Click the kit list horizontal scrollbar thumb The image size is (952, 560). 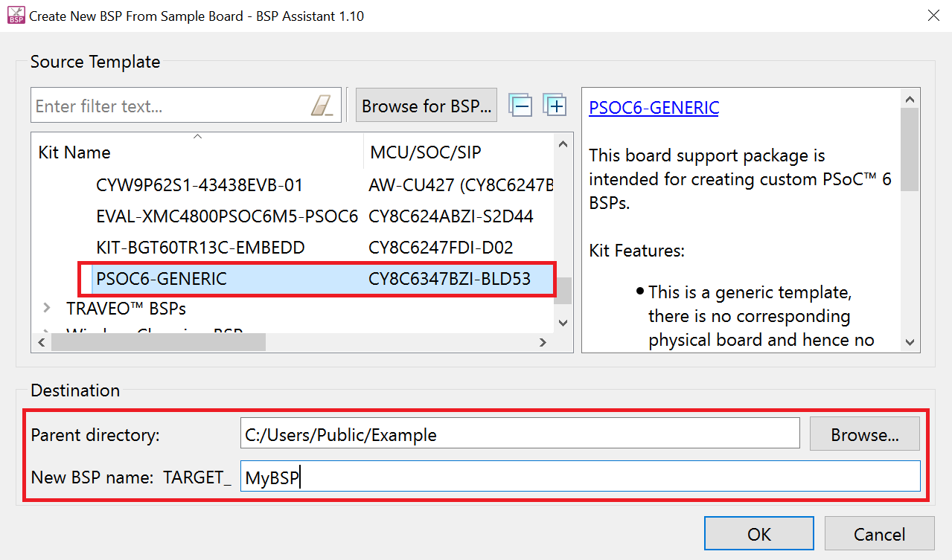click(157, 342)
